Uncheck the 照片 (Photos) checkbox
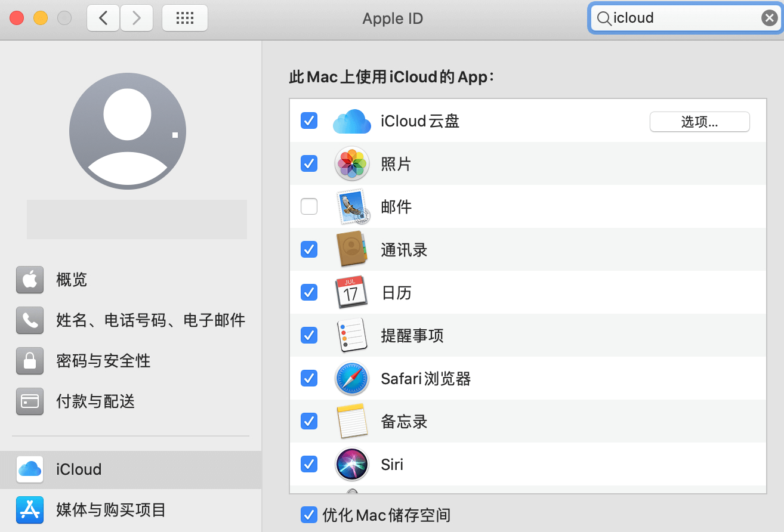Viewport: 784px width, 532px height. (309, 163)
